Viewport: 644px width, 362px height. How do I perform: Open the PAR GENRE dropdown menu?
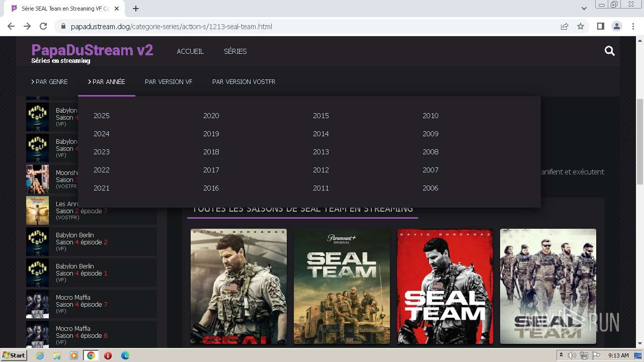[x=49, y=81]
